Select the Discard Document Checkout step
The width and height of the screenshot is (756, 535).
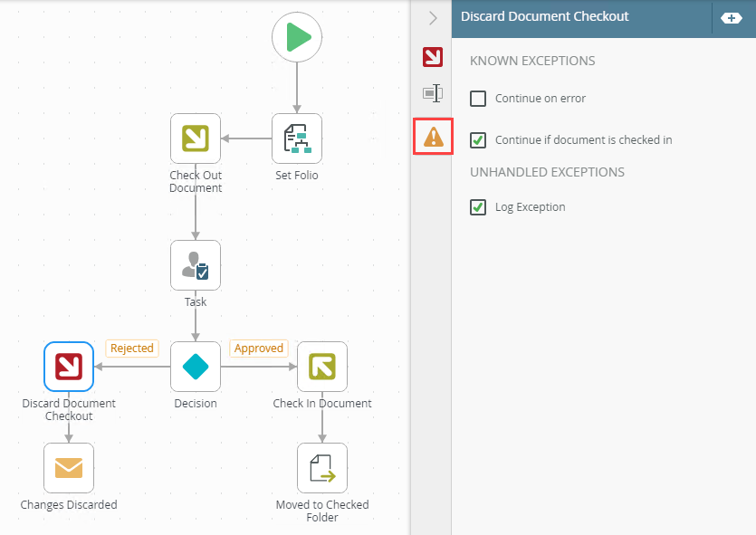(69, 367)
